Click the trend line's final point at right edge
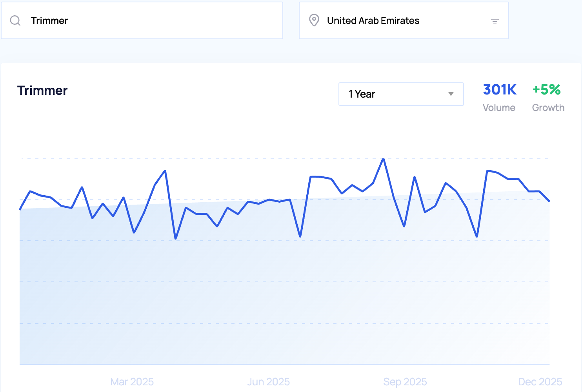The height and width of the screenshot is (392, 582). 549,201
